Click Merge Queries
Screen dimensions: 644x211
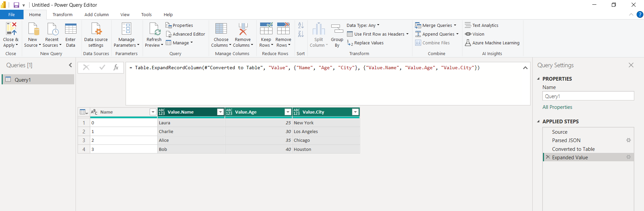[x=436, y=25]
